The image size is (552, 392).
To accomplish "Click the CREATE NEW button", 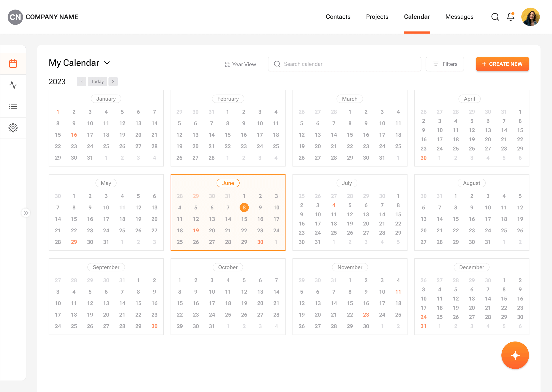I will pyautogui.click(x=502, y=64).
